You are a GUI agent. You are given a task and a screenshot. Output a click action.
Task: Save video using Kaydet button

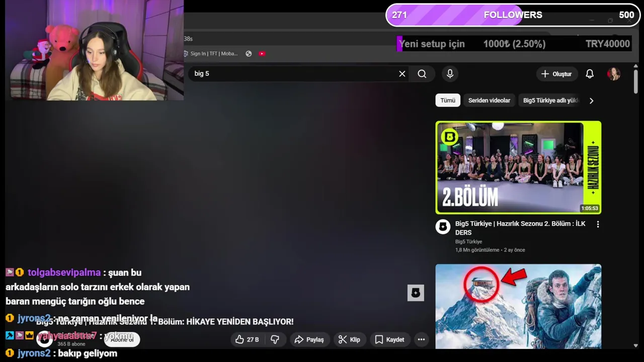(x=389, y=340)
